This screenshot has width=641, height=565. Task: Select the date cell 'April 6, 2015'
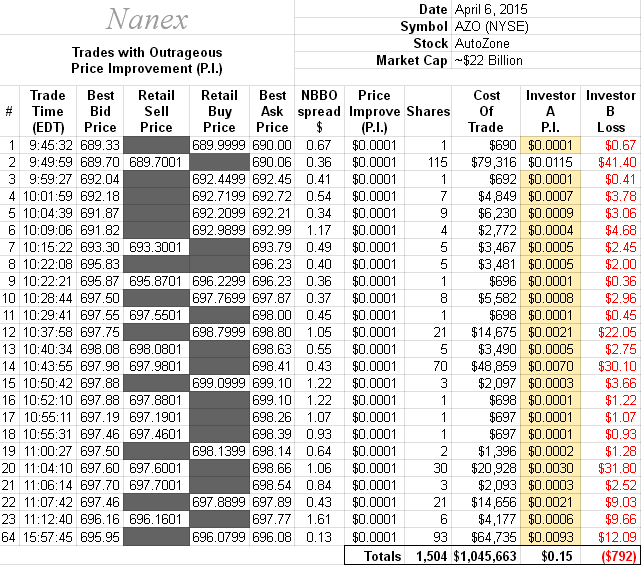coord(491,9)
